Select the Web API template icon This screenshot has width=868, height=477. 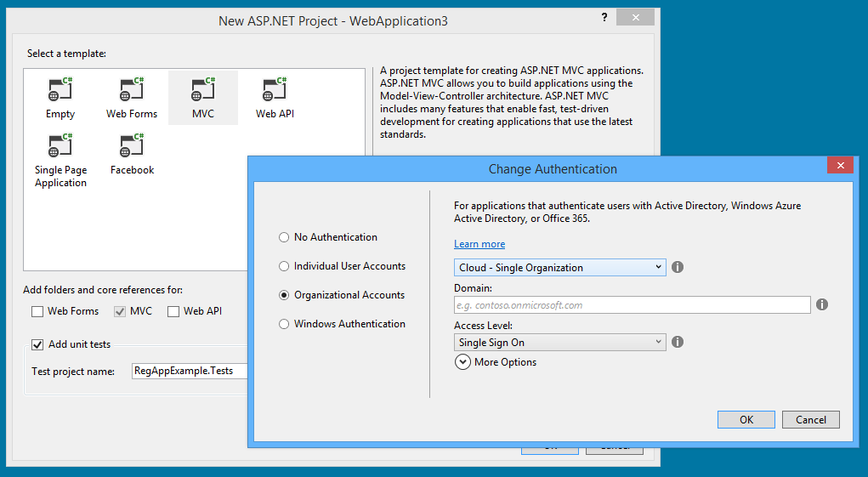point(275,90)
